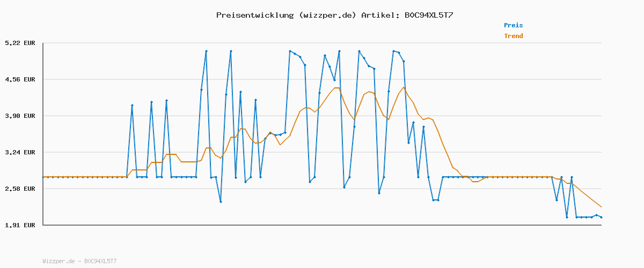Click the right end of orange trend line
The width and height of the screenshot is (644, 268).
tap(601, 207)
